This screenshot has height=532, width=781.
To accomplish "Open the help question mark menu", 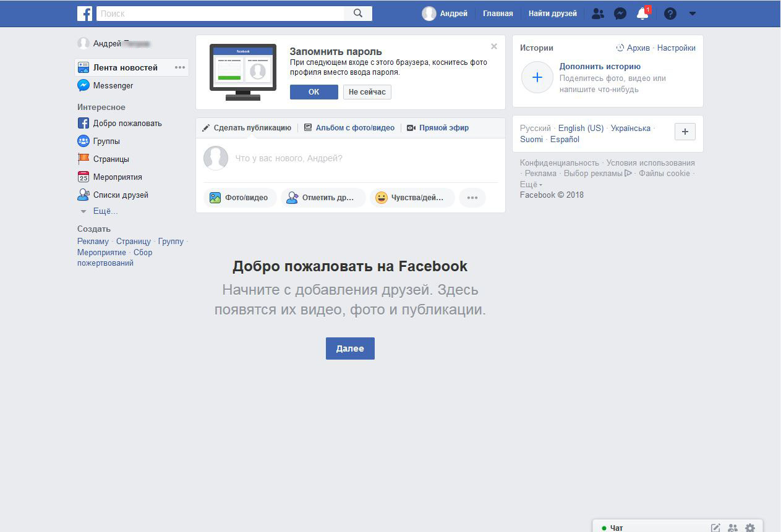I will (670, 13).
